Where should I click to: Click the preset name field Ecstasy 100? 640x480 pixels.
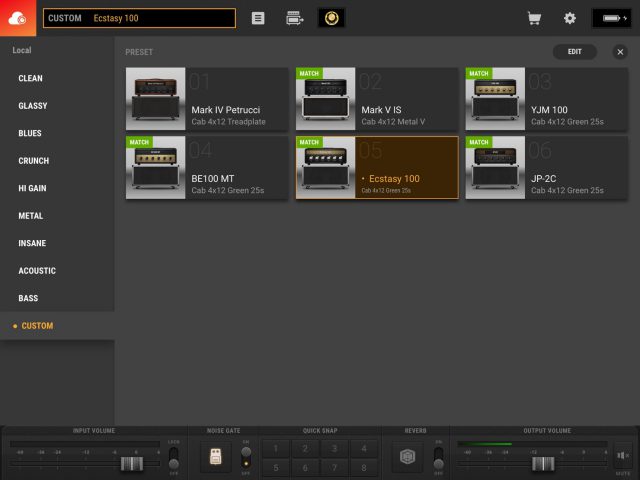[x=139, y=18]
